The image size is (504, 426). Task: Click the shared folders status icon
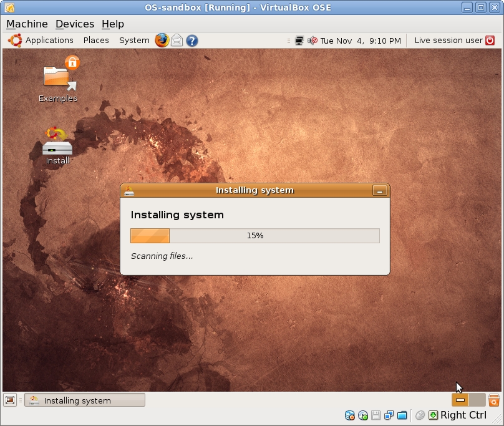coord(402,415)
